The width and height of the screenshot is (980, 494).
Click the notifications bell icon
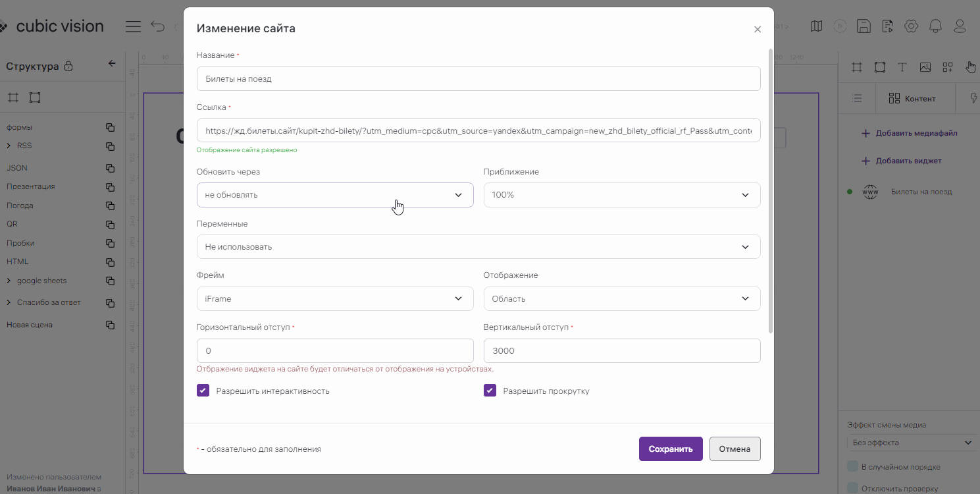tap(935, 26)
